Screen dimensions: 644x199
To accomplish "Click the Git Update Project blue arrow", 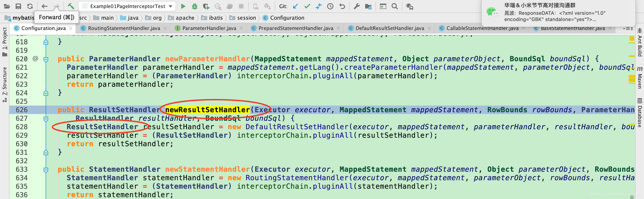I will (x=295, y=6).
